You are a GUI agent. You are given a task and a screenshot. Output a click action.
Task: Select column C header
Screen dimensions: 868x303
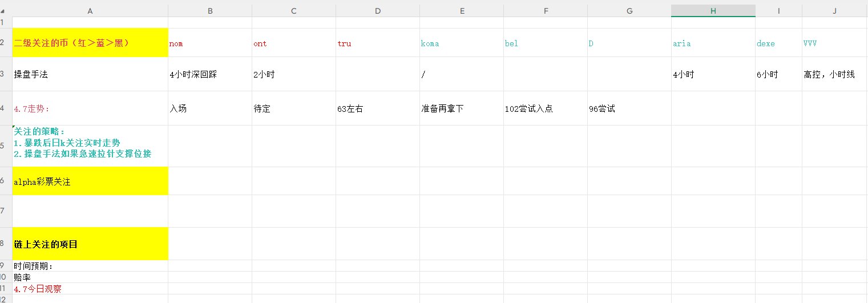tap(294, 11)
